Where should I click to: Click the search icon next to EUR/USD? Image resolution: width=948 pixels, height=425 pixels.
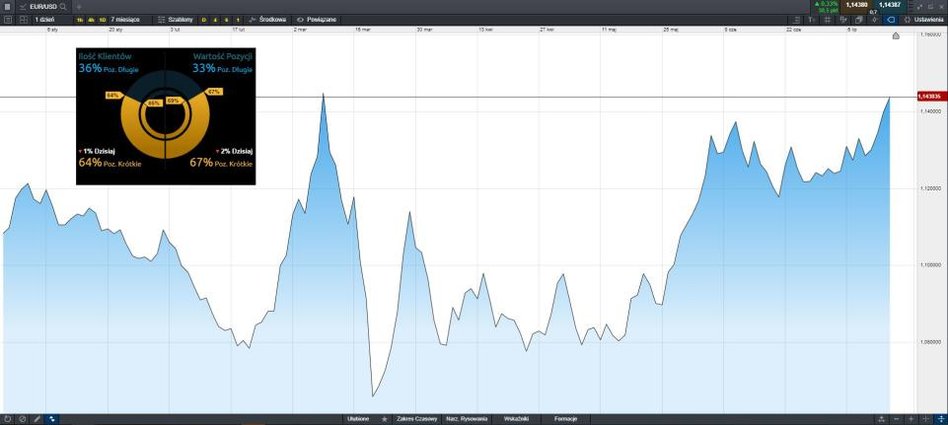(x=62, y=6)
